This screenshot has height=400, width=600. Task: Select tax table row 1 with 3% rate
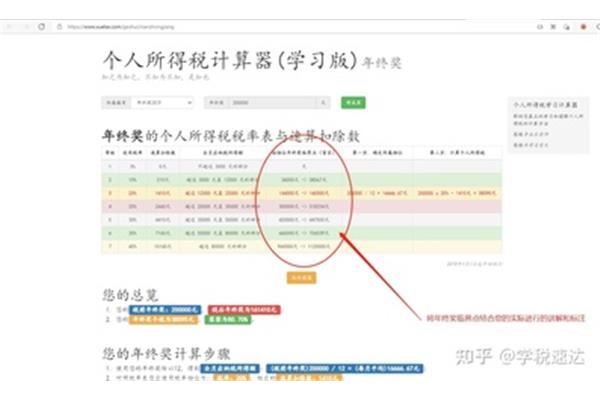pyautogui.click(x=302, y=166)
